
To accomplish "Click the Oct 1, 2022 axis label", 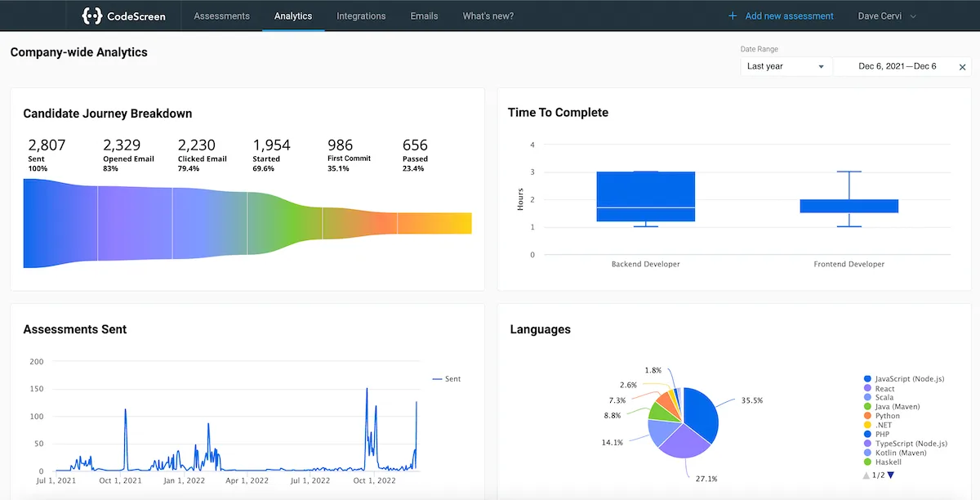I will pyautogui.click(x=376, y=480).
